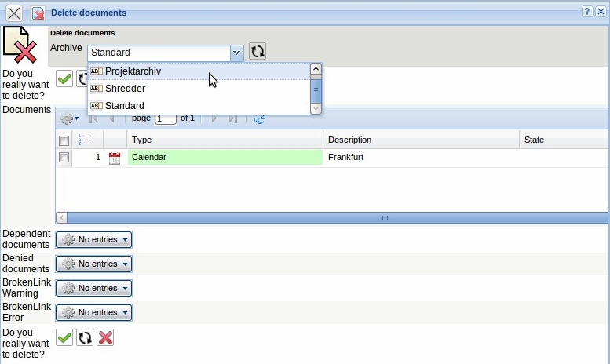The width and height of the screenshot is (610, 364).
Task: Refresh the documents table
Action: pyautogui.click(x=259, y=118)
